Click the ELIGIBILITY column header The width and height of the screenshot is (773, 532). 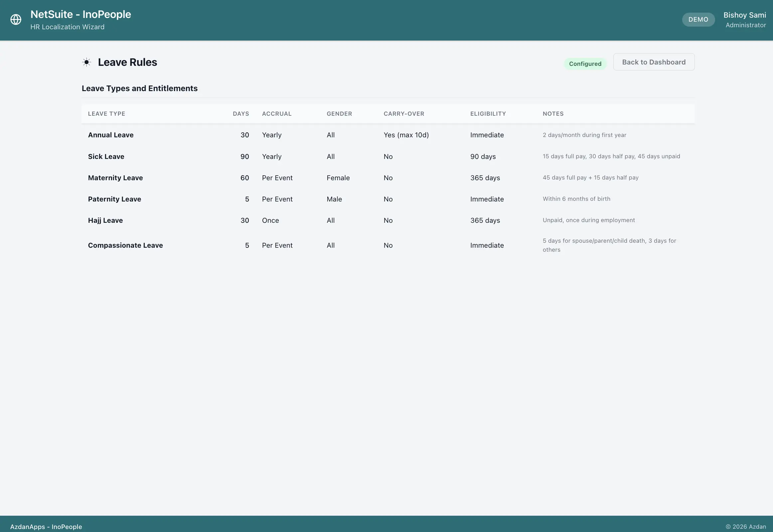tap(488, 114)
